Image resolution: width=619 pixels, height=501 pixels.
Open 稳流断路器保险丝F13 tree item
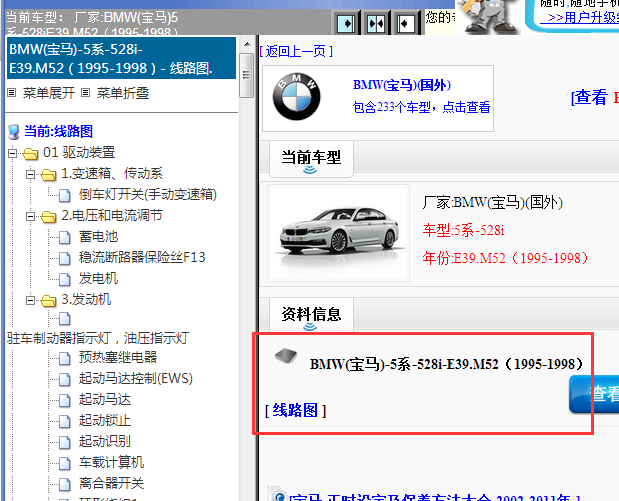click(x=142, y=257)
